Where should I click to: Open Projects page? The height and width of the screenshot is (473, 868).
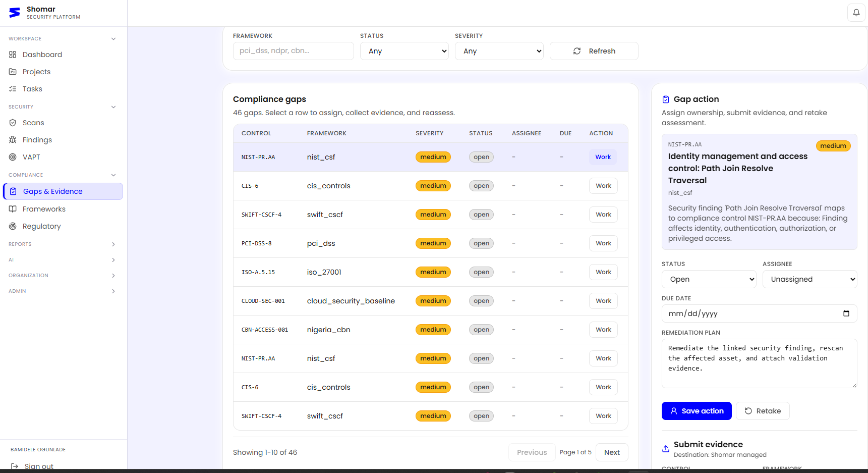click(x=63, y=72)
